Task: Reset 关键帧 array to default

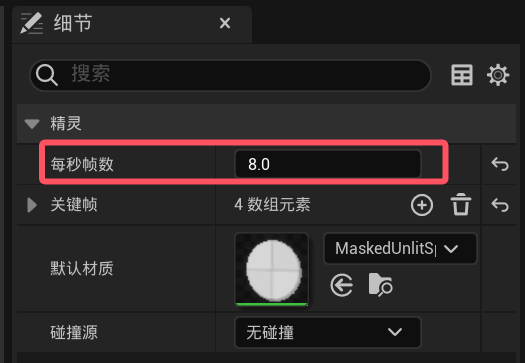Action: [x=500, y=205]
